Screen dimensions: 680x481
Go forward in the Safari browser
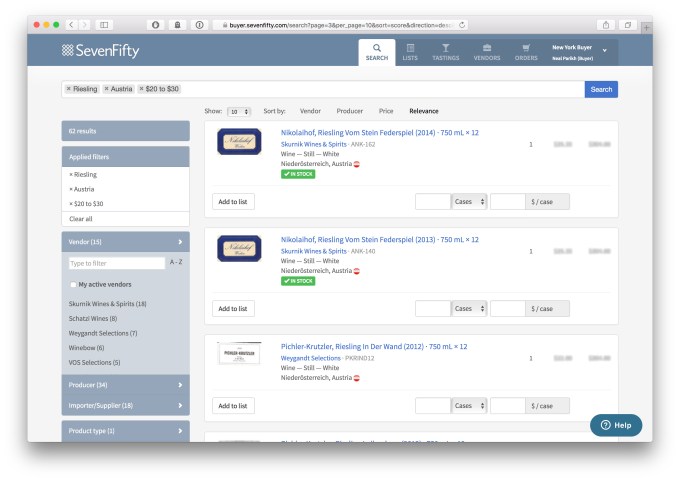click(85, 25)
